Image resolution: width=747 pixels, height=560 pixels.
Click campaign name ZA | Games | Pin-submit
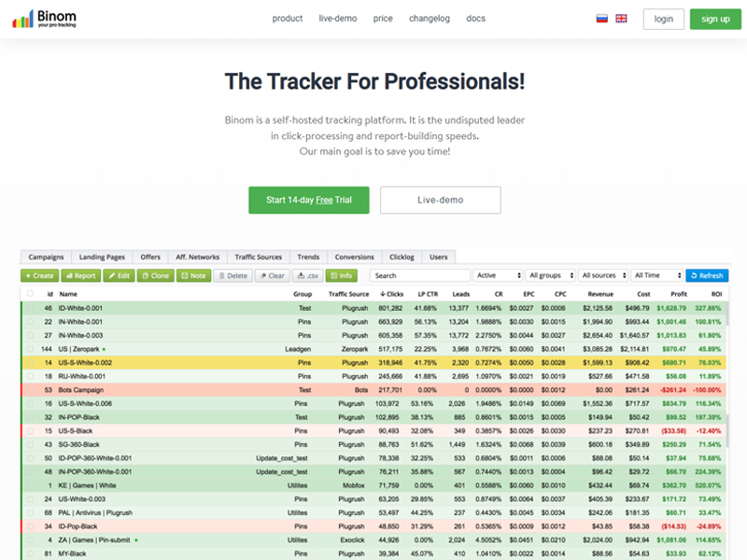click(x=94, y=540)
